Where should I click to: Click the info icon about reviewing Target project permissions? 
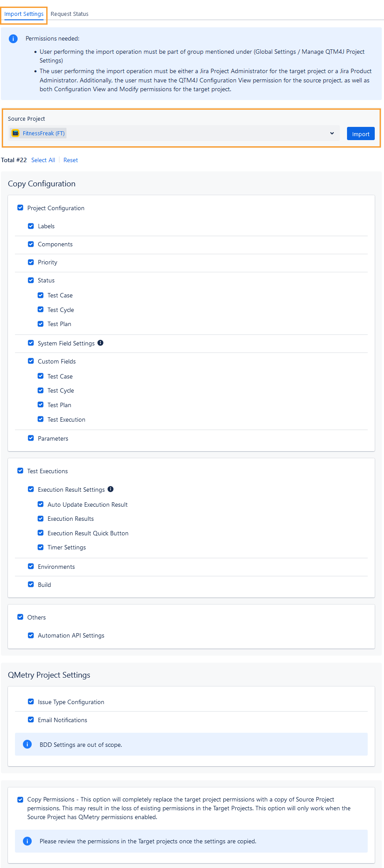(27, 841)
